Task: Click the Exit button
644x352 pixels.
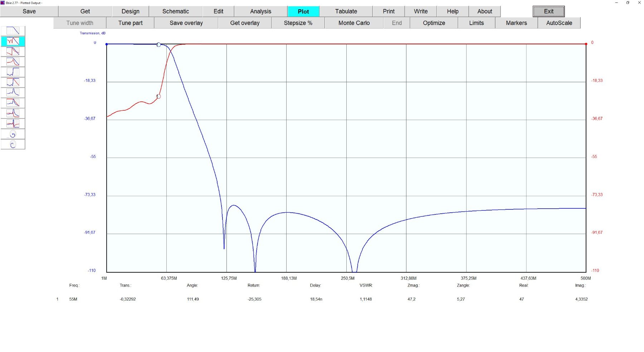Action: pyautogui.click(x=549, y=11)
